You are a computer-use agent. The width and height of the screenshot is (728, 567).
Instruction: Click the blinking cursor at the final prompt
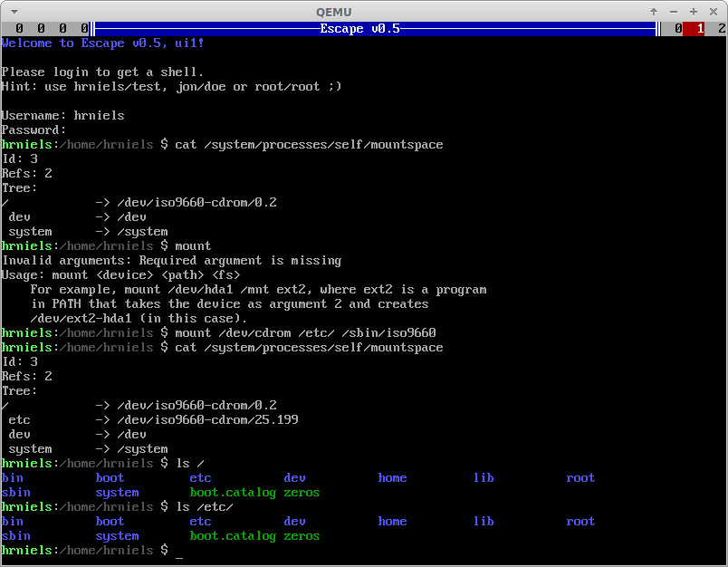pyautogui.click(x=179, y=556)
